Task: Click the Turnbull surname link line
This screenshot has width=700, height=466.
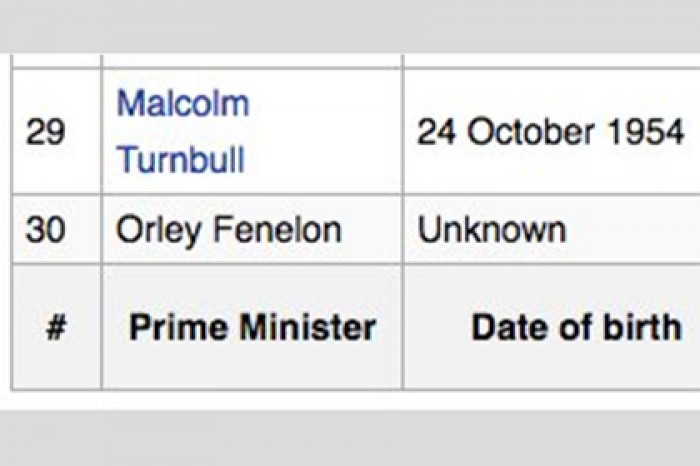Action: (181, 159)
